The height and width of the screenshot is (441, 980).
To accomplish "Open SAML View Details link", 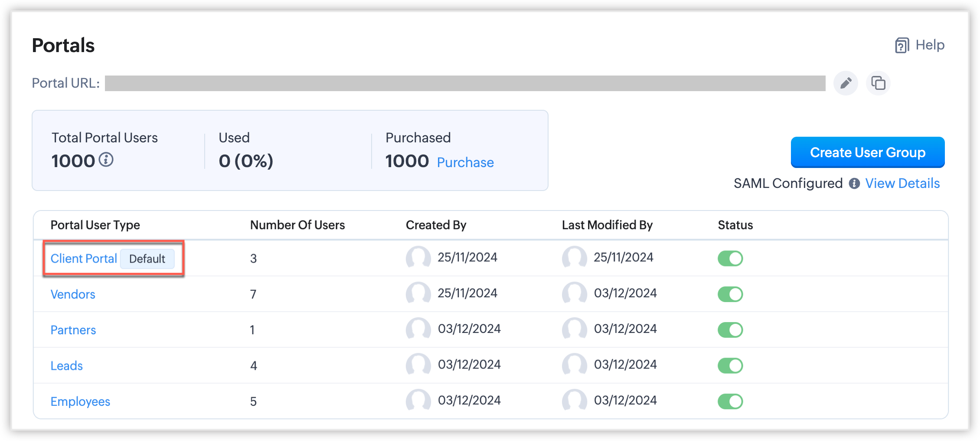I will [x=902, y=184].
